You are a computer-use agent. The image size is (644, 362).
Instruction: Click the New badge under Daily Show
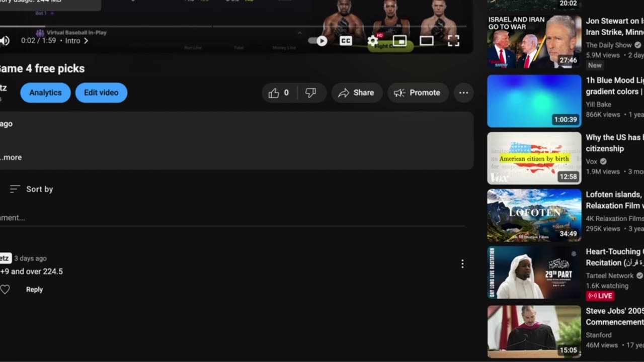(x=595, y=65)
